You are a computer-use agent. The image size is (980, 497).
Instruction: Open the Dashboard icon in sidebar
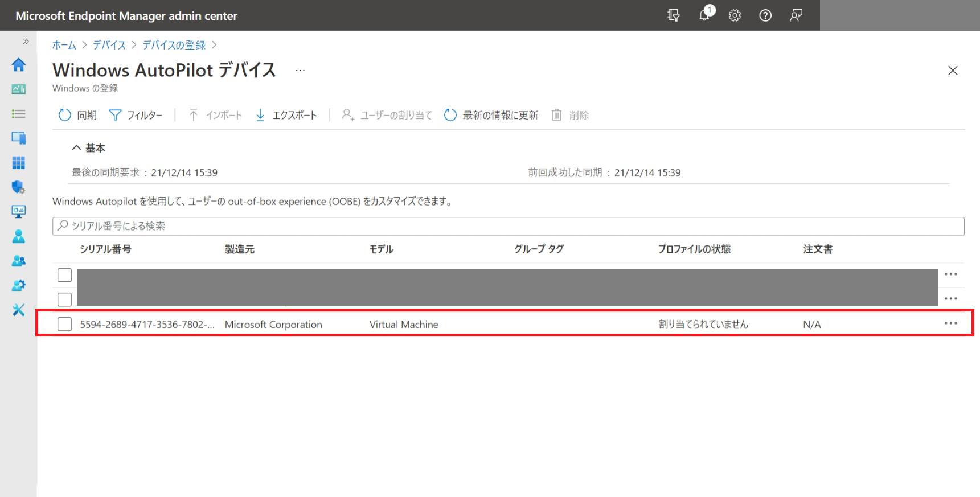click(x=18, y=89)
